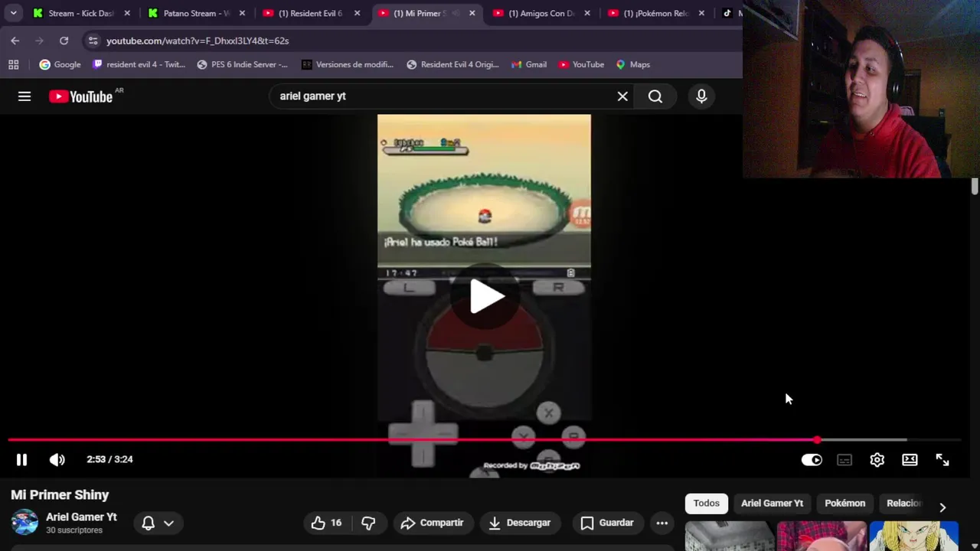Open the YouTube hamburger guide menu
The height and width of the screenshot is (551, 980).
point(24,96)
